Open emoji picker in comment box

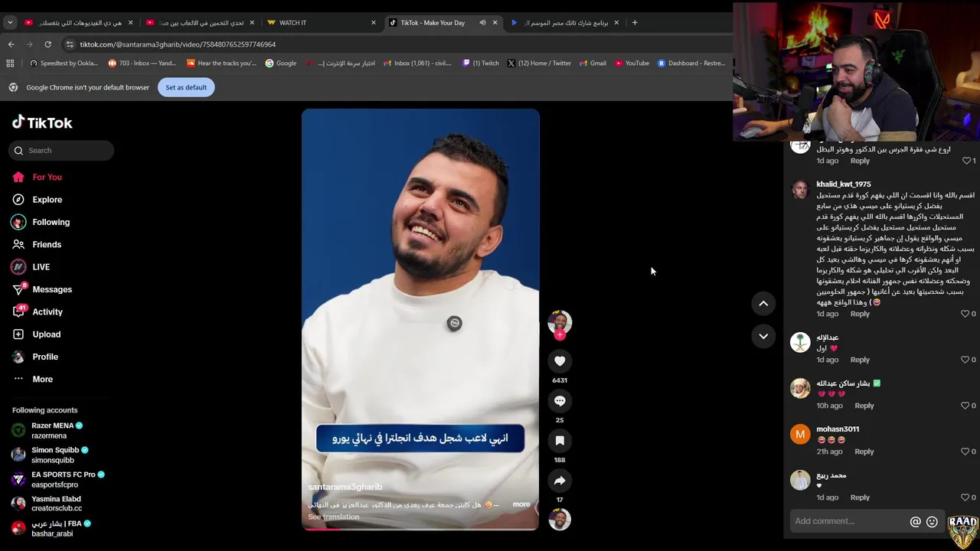tap(932, 522)
